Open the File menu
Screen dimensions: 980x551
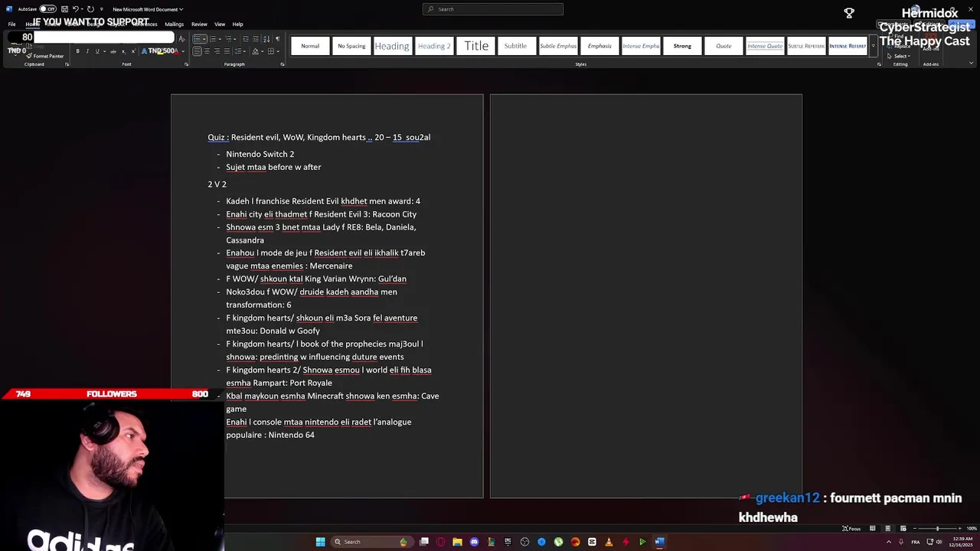tap(11, 24)
